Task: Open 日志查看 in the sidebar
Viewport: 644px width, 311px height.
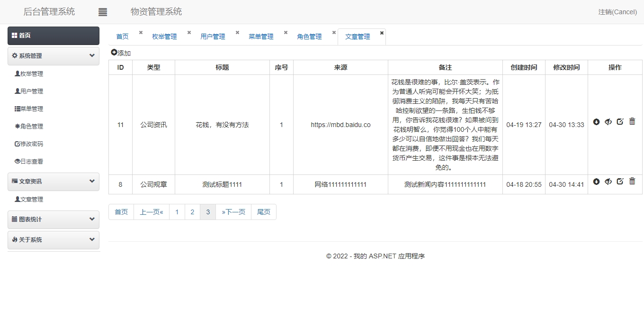Action: pyautogui.click(x=31, y=161)
